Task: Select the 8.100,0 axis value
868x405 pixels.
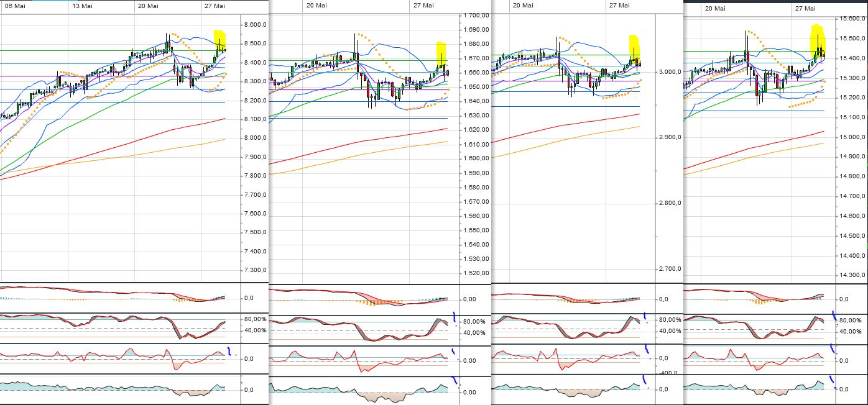Action: click(256, 119)
